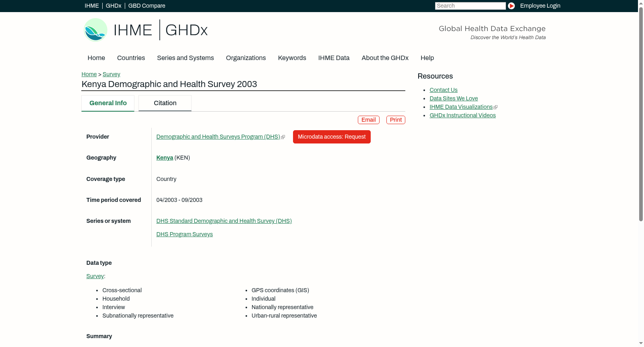Focus the Search input field

pos(470,6)
